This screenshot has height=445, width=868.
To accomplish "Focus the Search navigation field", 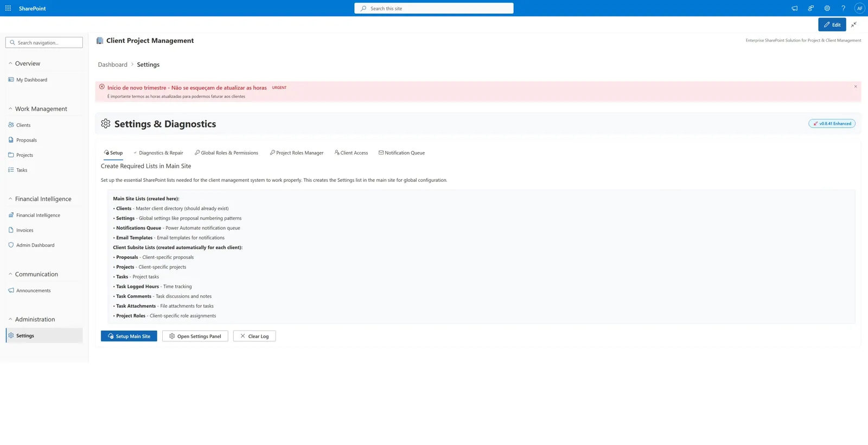I will tap(44, 42).
